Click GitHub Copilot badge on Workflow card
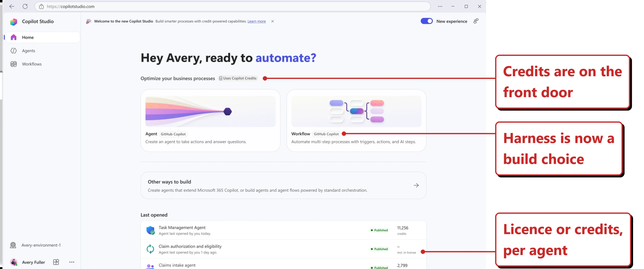644x269 pixels. [326, 134]
